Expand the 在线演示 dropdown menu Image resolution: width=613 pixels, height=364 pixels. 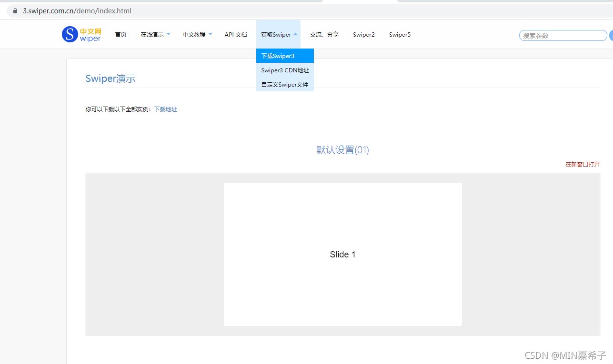[x=155, y=34]
